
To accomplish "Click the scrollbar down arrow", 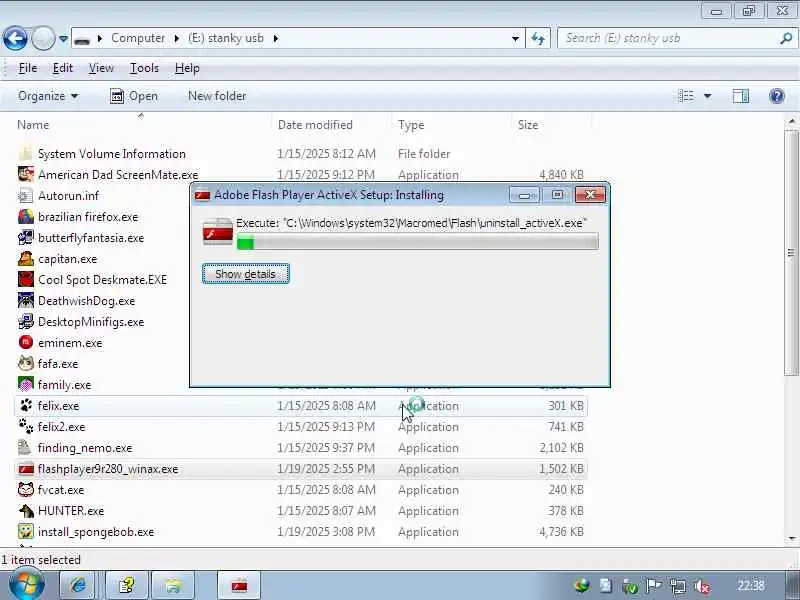I will 792,538.
